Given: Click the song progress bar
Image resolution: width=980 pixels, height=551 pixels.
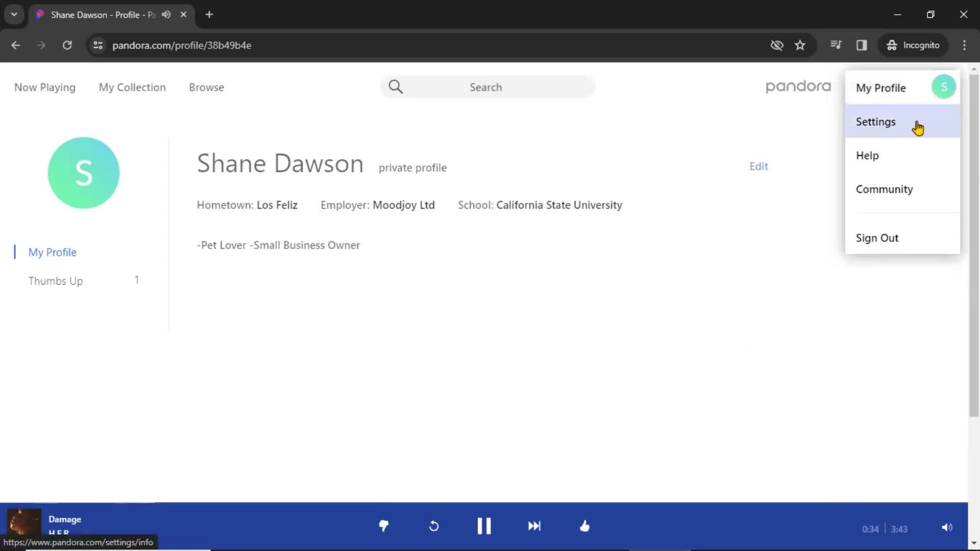Looking at the screenshot, I should tap(484, 503).
